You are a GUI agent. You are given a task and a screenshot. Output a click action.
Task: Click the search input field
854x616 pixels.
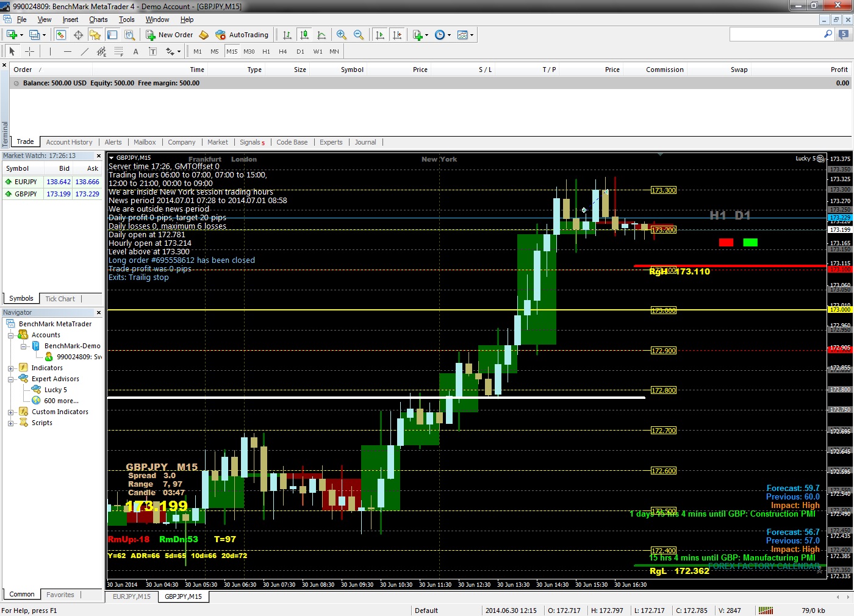coord(776,35)
